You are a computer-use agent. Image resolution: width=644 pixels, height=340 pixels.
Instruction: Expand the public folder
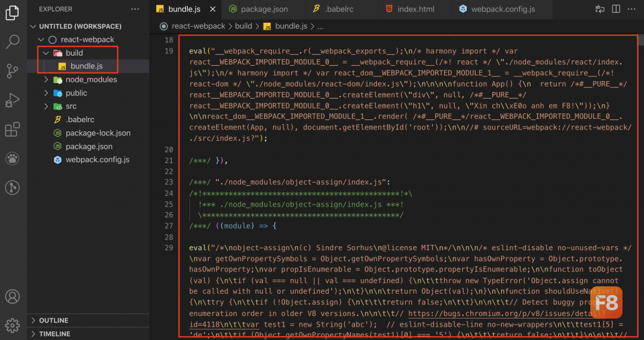point(46,93)
